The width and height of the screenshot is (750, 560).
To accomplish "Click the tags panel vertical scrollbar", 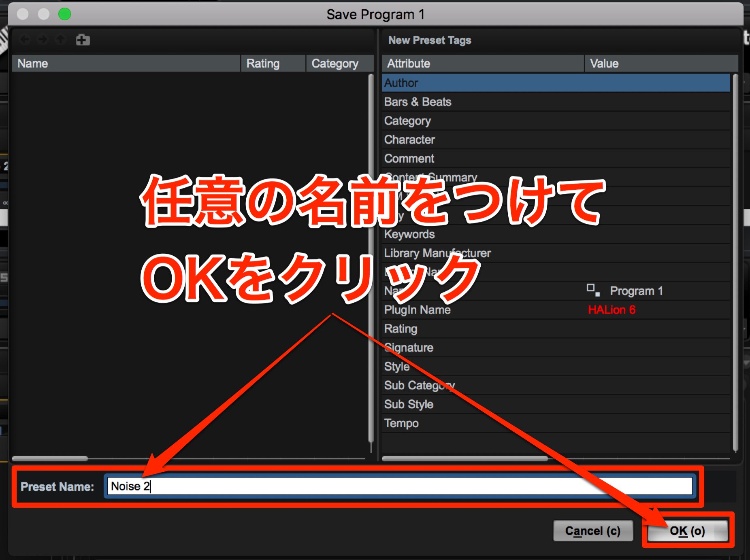I will click(x=735, y=263).
